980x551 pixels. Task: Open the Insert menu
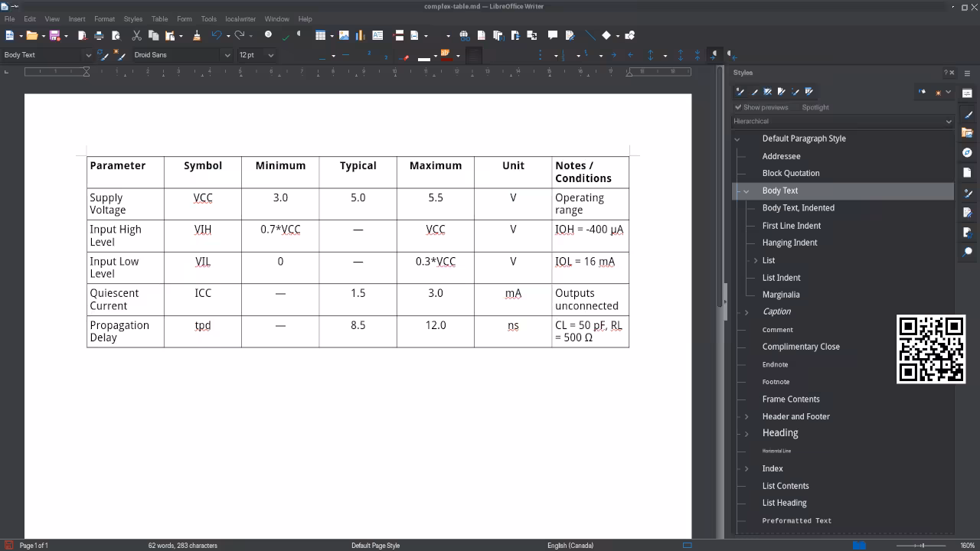click(77, 19)
